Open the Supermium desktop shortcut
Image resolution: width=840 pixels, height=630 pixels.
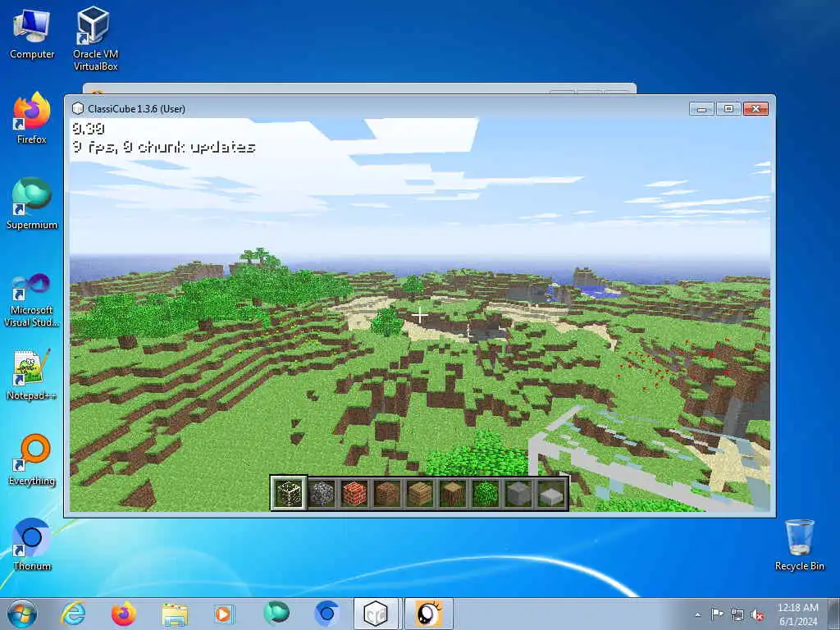tap(32, 203)
